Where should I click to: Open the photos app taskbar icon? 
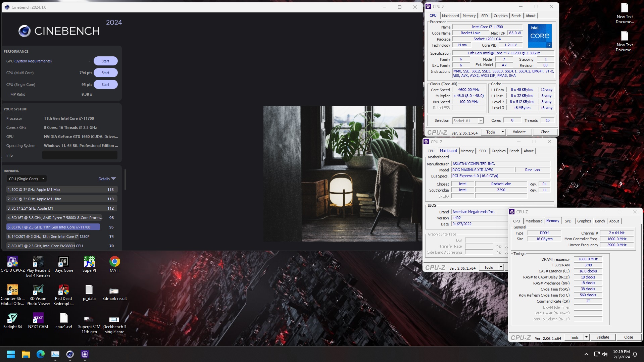tap(55, 354)
